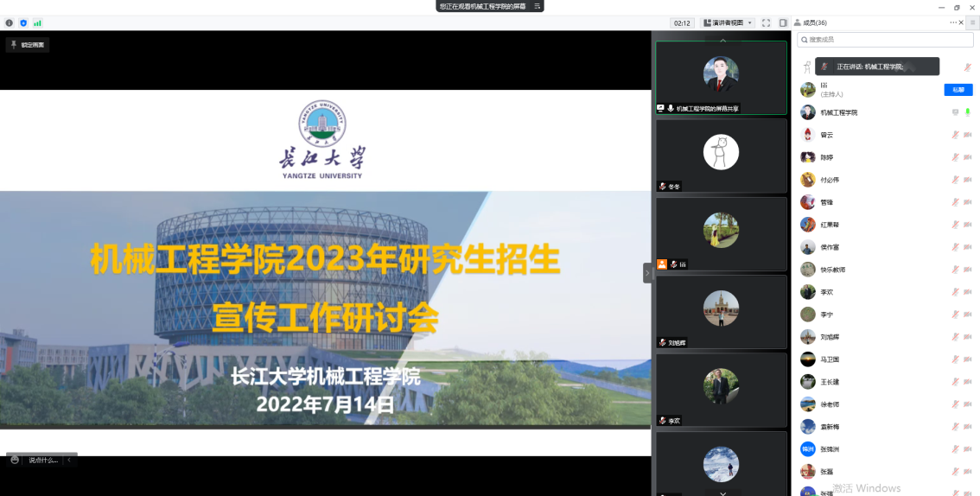This screenshot has width=980, height=496.
Task: Click the 搜索成员 search field
Action: 886,40
